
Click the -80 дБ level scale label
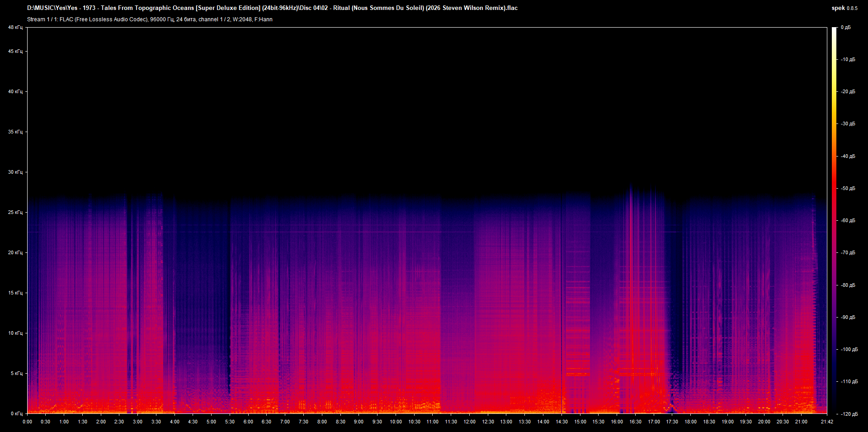click(x=848, y=285)
